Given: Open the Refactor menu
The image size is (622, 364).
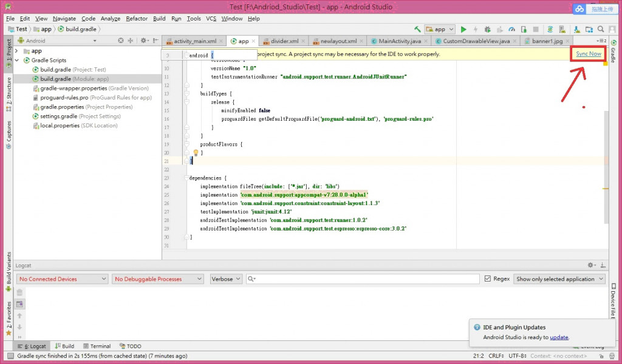Looking at the screenshot, I should 137,19.
